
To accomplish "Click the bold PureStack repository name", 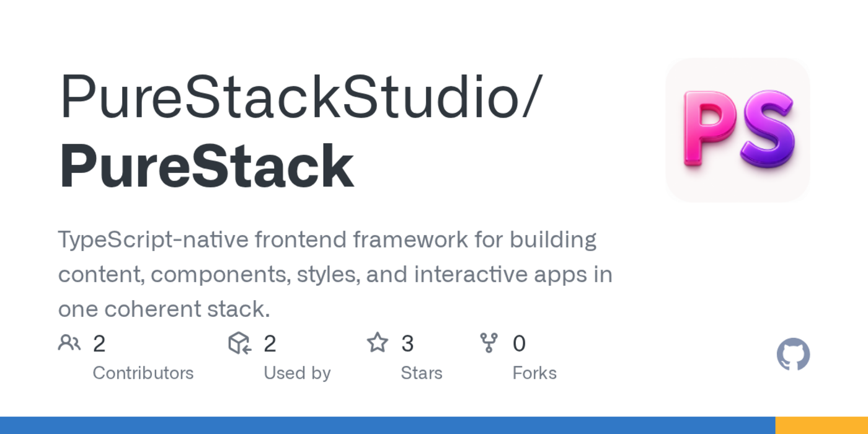I will click(x=206, y=167).
